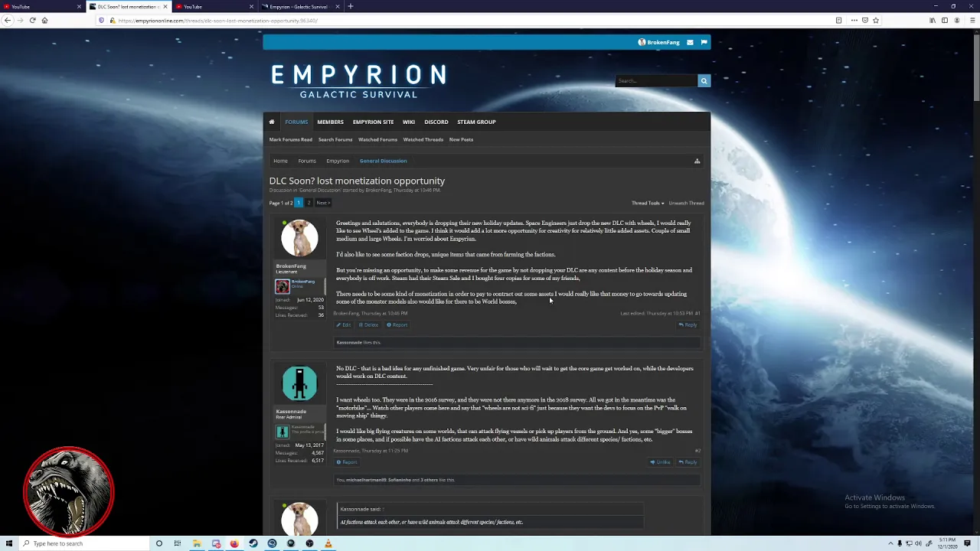This screenshot has width=980, height=551.
Task: Click Search Forums link
Action: pyautogui.click(x=335, y=139)
